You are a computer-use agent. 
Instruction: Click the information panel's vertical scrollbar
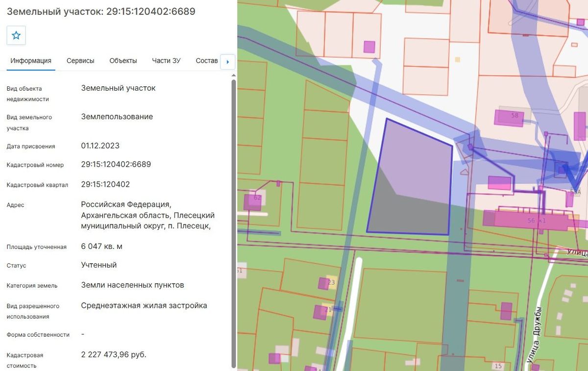(x=234, y=223)
